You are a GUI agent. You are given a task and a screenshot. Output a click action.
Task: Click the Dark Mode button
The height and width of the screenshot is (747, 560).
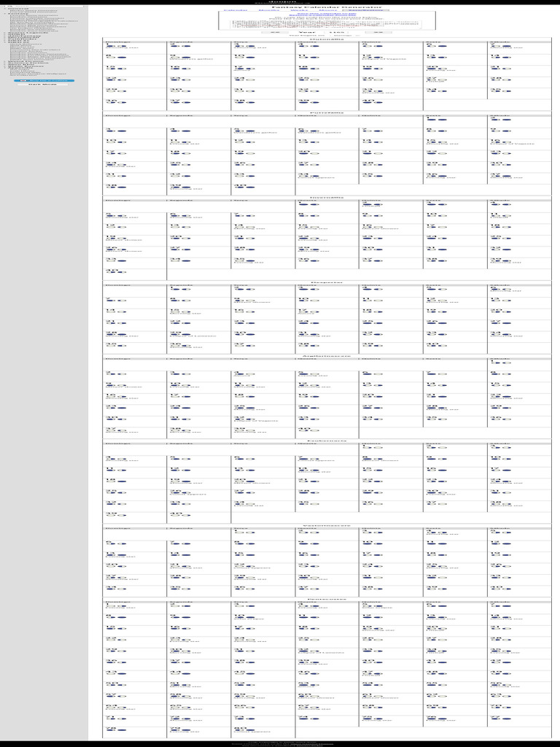[x=44, y=85]
